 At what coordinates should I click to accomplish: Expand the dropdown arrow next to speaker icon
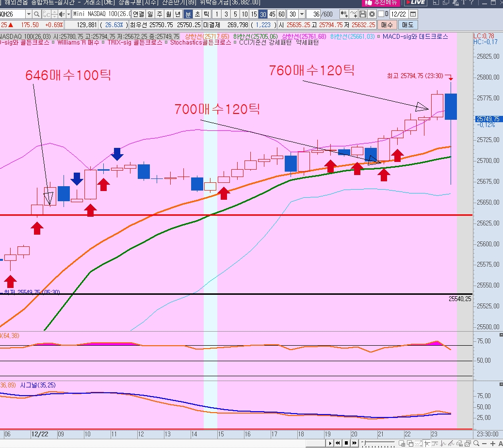click(68, 15)
